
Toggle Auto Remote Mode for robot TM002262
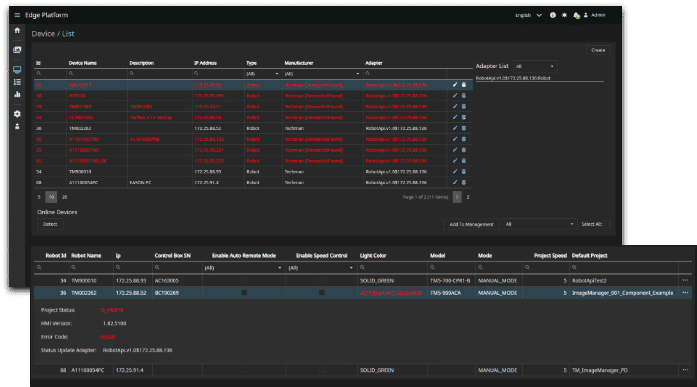[x=244, y=293]
